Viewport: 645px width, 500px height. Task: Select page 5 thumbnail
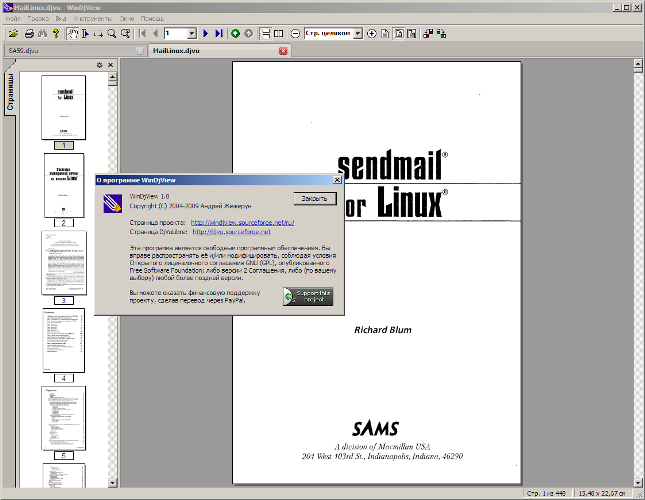pyautogui.click(x=63, y=418)
